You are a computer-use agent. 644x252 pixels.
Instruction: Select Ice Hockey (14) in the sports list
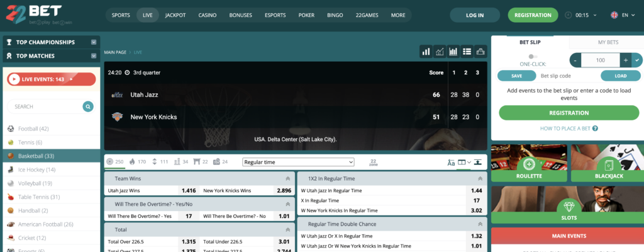click(x=52, y=169)
